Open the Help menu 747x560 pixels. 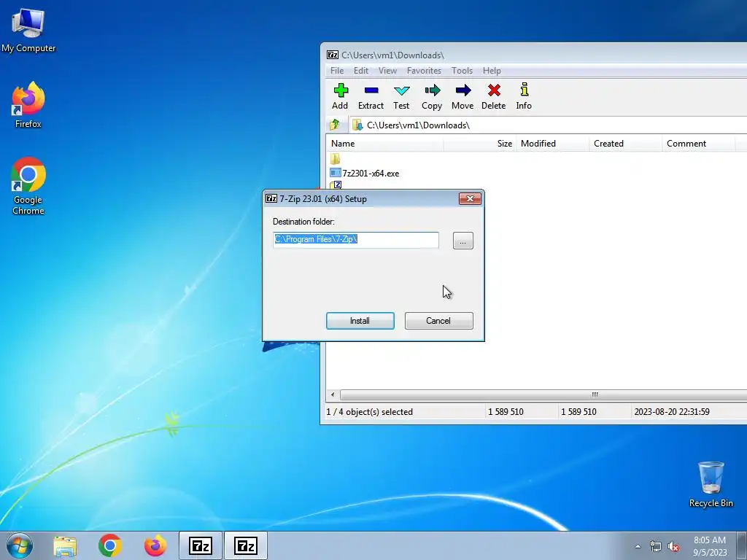coord(492,71)
